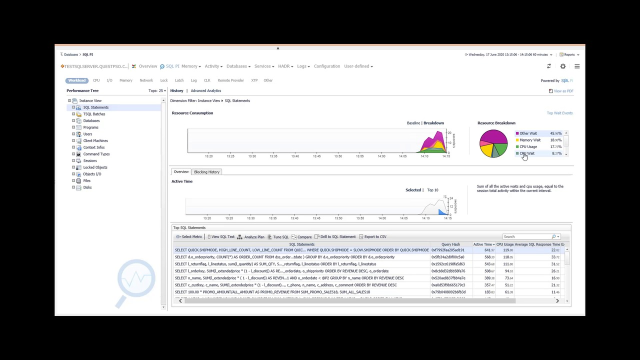Expand the SQL Statements tree node
Screen dimensions: 640x360
[73, 107]
